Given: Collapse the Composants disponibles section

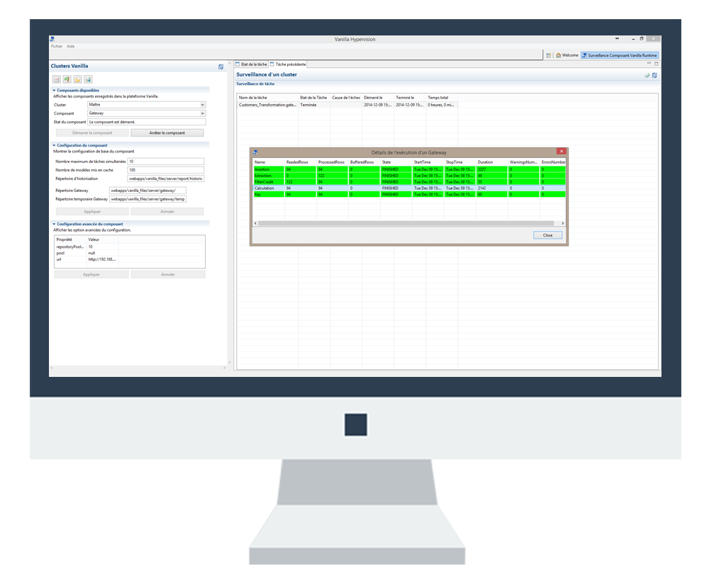Looking at the screenshot, I should pyautogui.click(x=54, y=91).
